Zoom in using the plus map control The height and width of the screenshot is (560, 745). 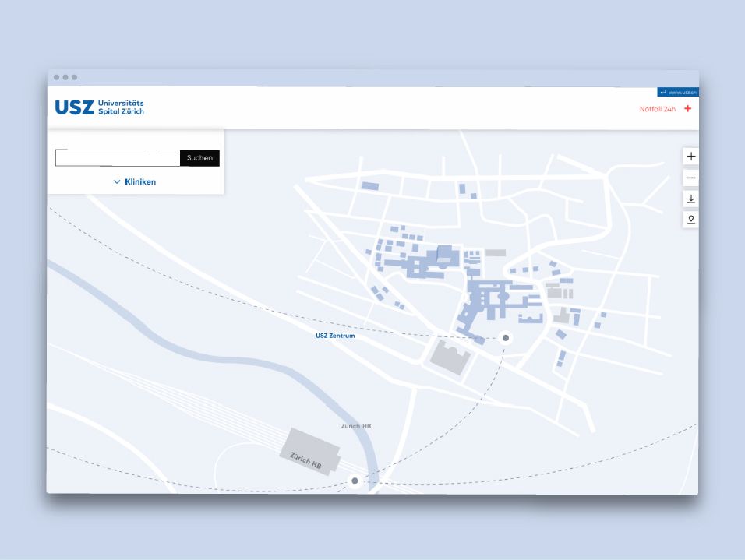pyautogui.click(x=690, y=157)
